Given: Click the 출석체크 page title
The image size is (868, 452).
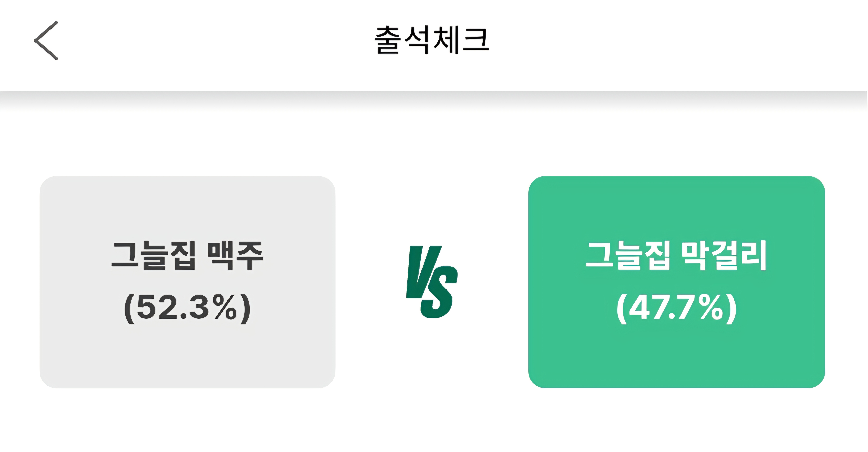Looking at the screenshot, I should (x=432, y=40).
